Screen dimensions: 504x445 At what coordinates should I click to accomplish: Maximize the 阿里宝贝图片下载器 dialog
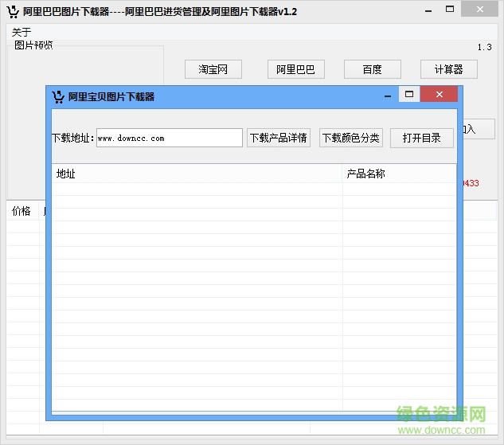pyautogui.click(x=409, y=96)
